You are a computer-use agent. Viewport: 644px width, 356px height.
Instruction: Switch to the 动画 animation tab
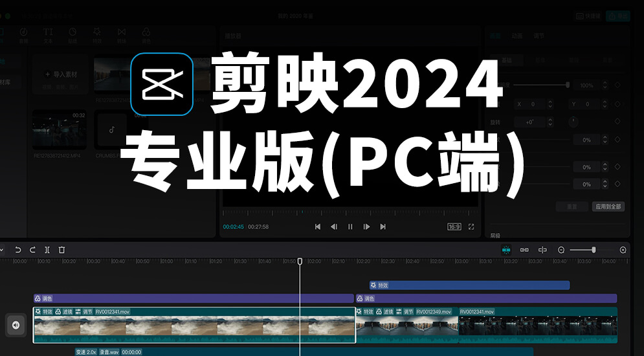(517, 36)
